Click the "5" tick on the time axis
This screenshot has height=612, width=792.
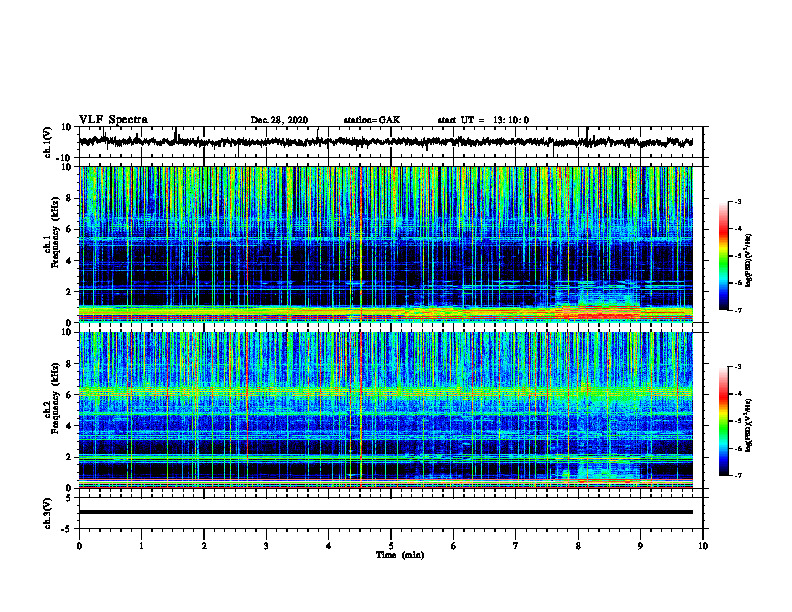click(391, 546)
